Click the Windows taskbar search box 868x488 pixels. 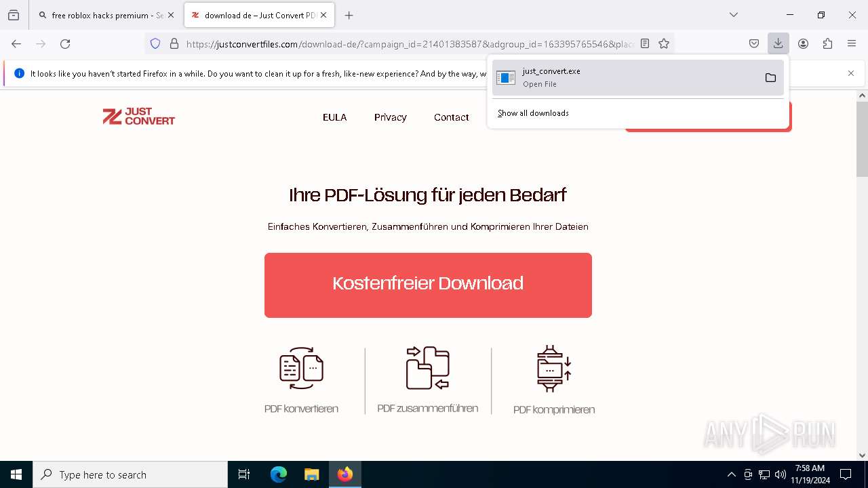pyautogui.click(x=130, y=474)
